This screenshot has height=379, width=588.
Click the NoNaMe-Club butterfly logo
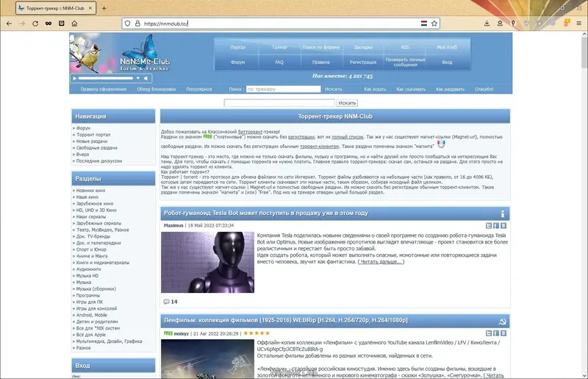click(144, 53)
